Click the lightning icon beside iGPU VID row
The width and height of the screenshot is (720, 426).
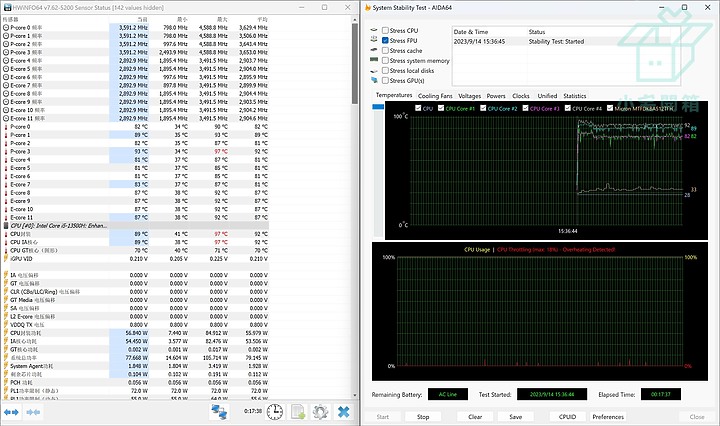(x=6, y=259)
